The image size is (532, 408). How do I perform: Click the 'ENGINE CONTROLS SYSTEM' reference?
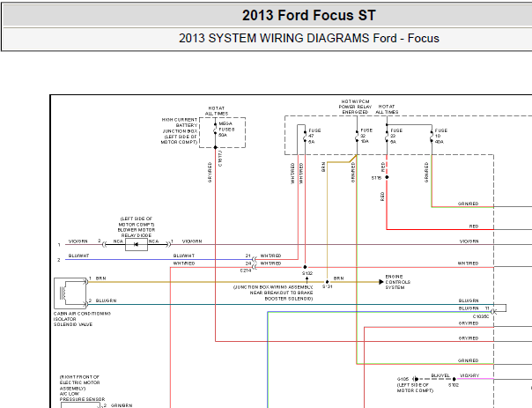(x=397, y=282)
